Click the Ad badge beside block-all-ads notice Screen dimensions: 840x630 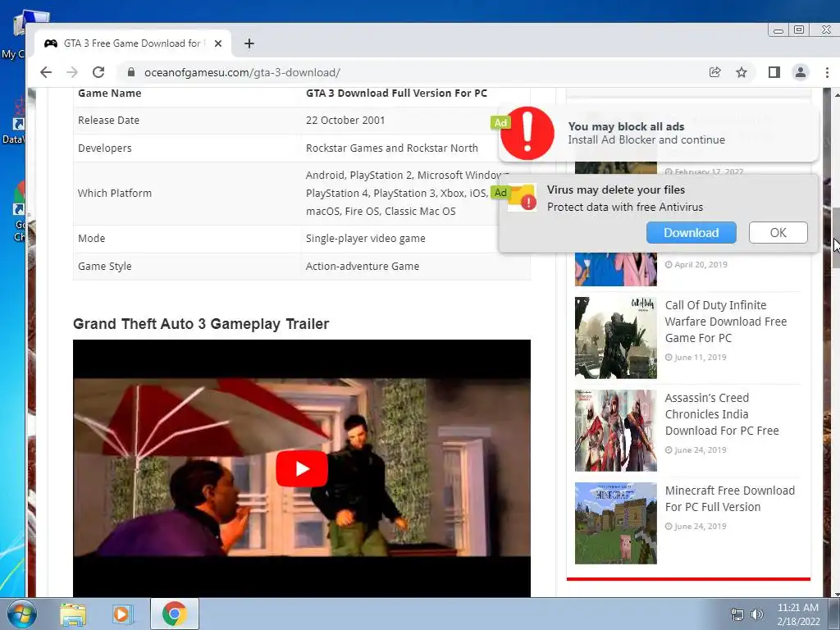click(500, 123)
